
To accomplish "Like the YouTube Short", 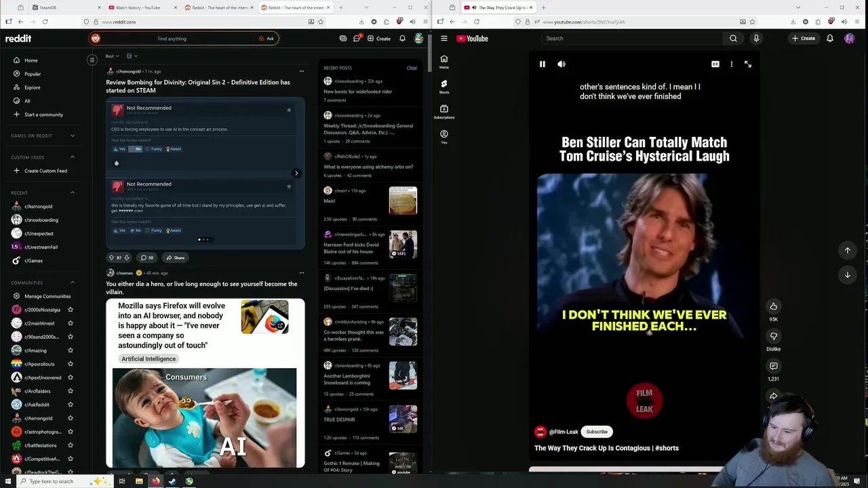I will [x=773, y=306].
